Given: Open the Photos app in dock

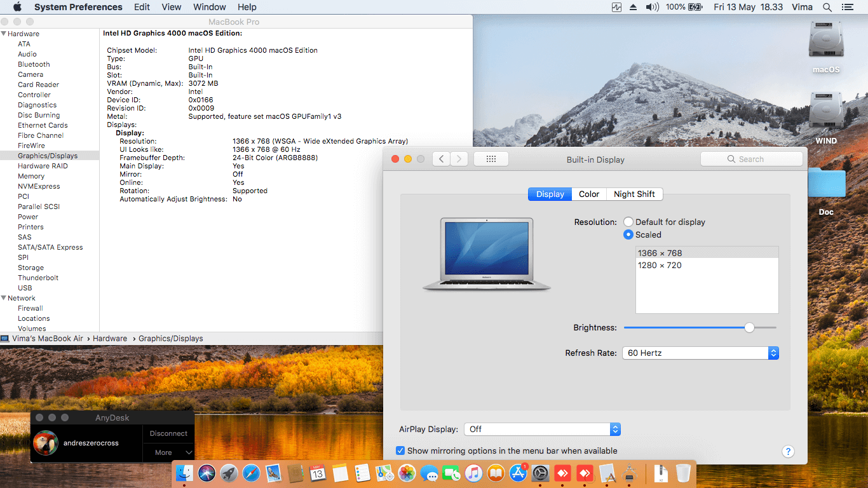Looking at the screenshot, I should click(407, 473).
